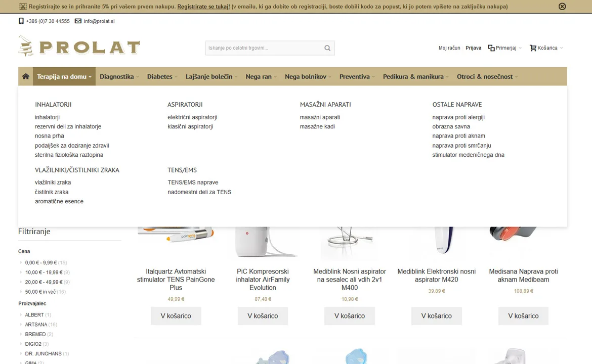Open nadomestni deli za TENS
Image resolution: width=592 pixels, height=364 pixels.
[199, 192]
